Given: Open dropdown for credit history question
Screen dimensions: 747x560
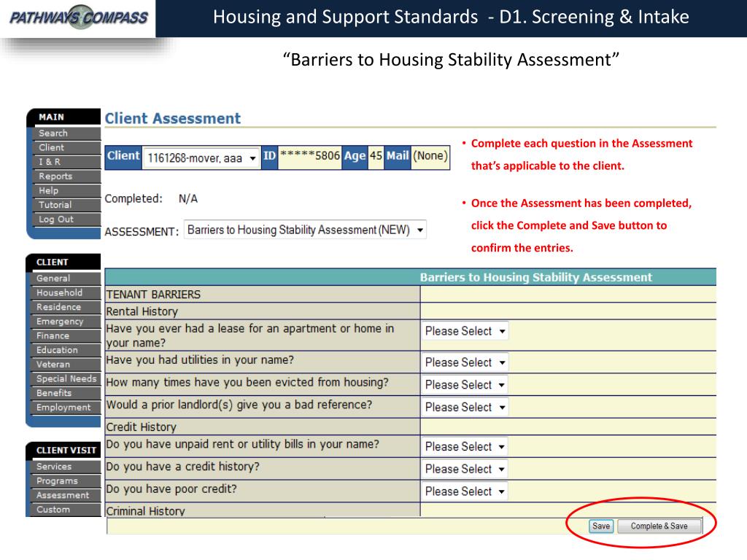Looking at the screenshot, I should point(465,469).
